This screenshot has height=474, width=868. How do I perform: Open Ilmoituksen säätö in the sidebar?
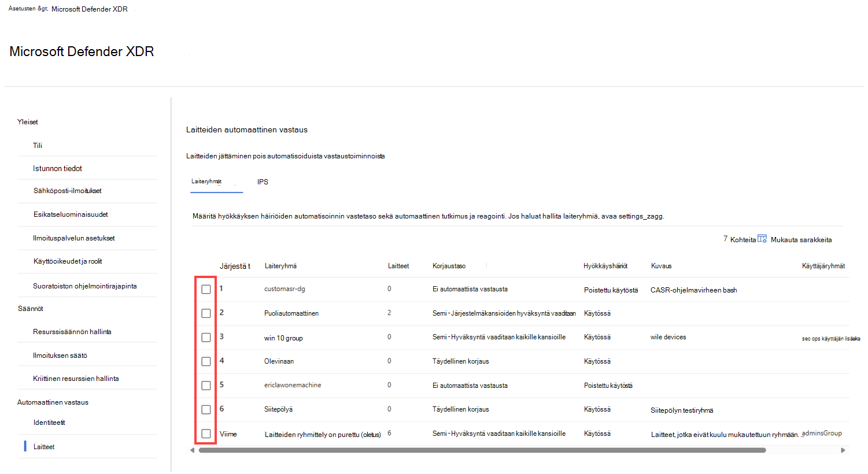[x=60, y=355]
